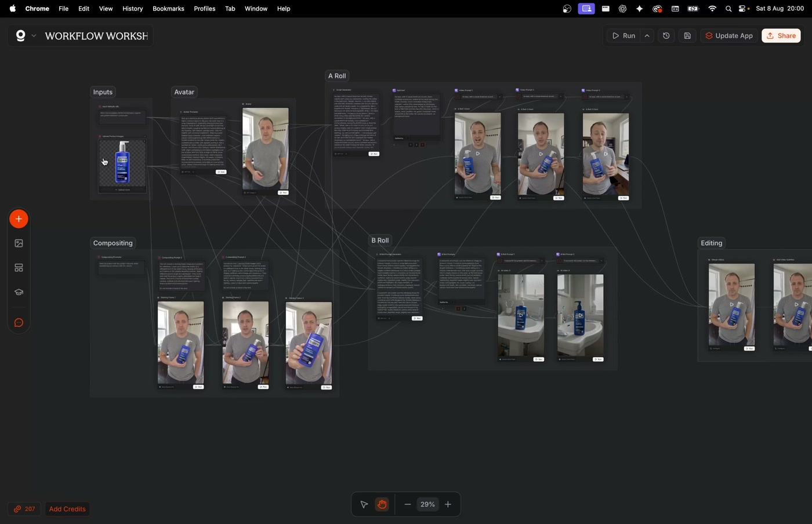Open the chat bubble sidebar icon

19,323
